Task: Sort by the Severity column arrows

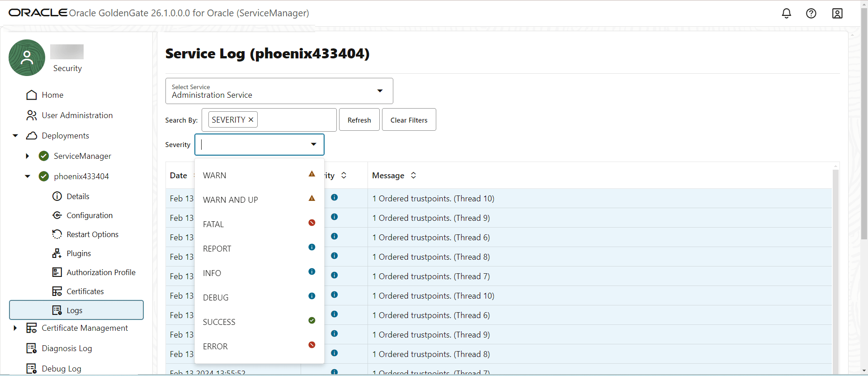Action: pos(344,175)
